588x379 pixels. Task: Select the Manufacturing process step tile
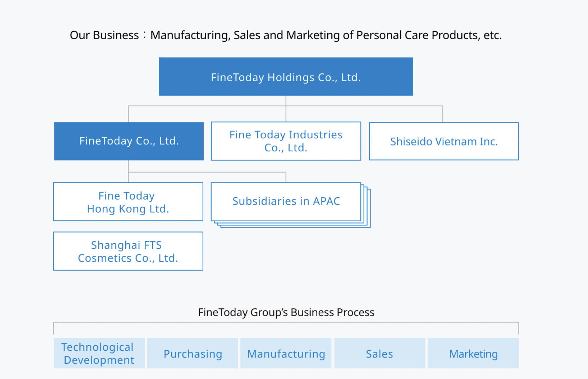286,353
